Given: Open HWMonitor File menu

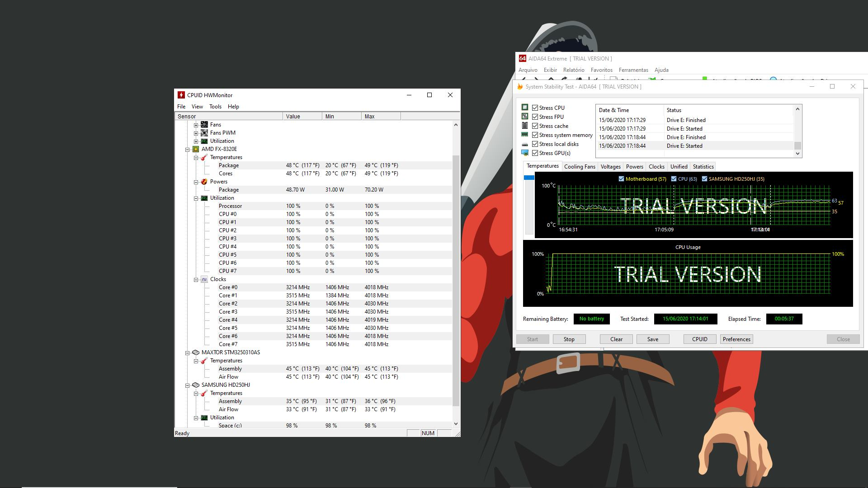Looking at the screenshot, I should (x=181, y=107).
